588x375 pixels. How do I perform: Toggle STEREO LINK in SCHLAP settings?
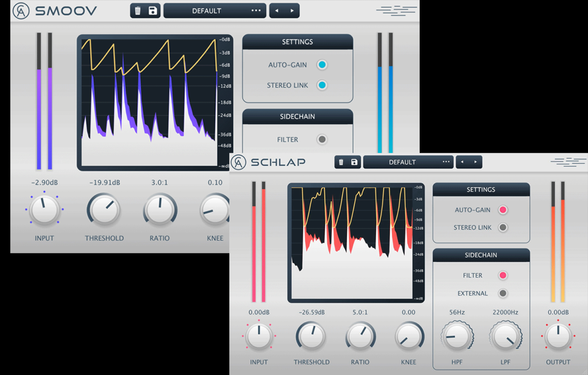click(503, 227)
